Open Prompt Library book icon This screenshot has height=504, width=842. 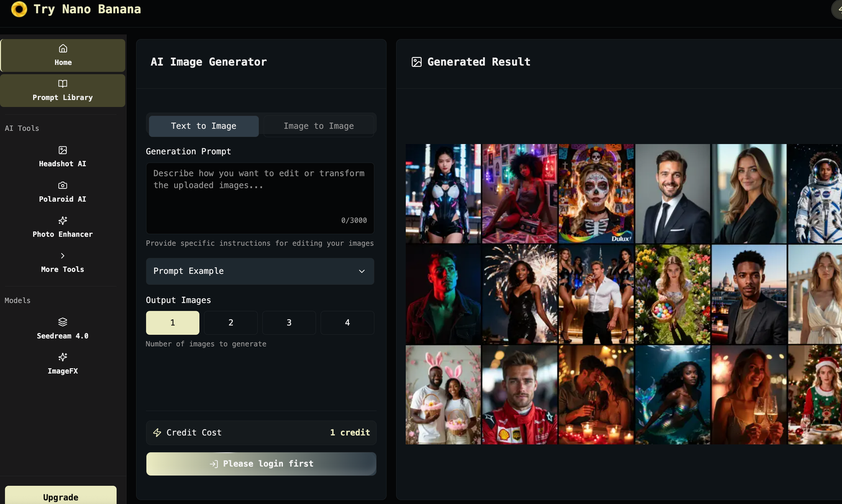tap(63, 84)
